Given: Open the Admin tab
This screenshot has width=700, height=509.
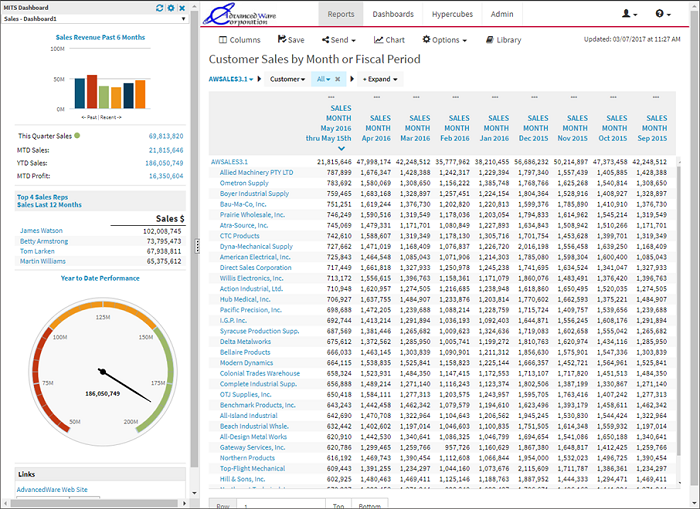Looking at the screenshot, I should point(502,14).
